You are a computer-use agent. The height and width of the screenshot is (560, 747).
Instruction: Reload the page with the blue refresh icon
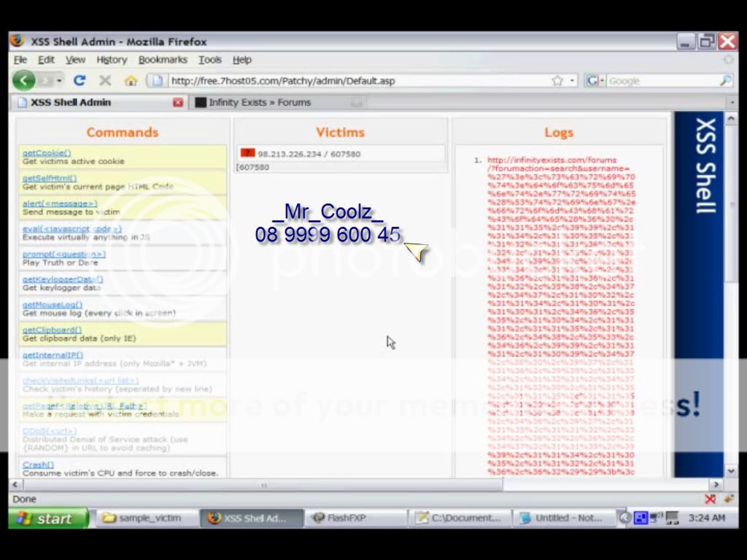coord(80,80)
